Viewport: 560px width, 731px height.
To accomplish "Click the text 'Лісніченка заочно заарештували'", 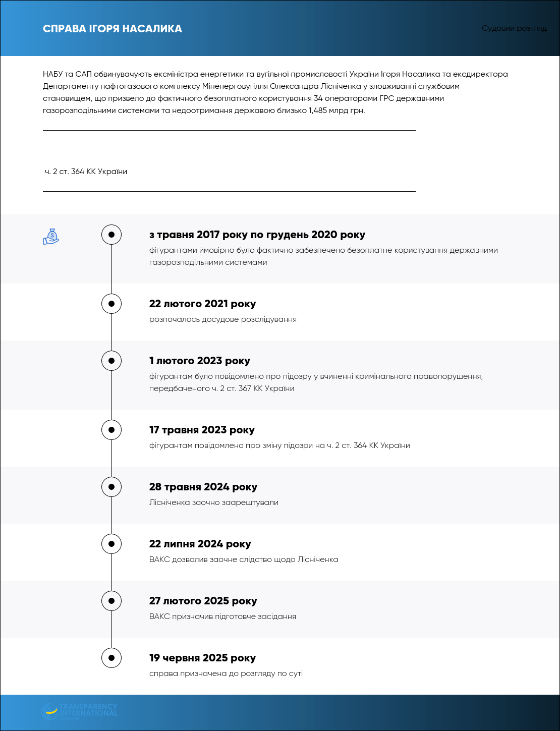I will pyautogui.click(x=214, y=502).
